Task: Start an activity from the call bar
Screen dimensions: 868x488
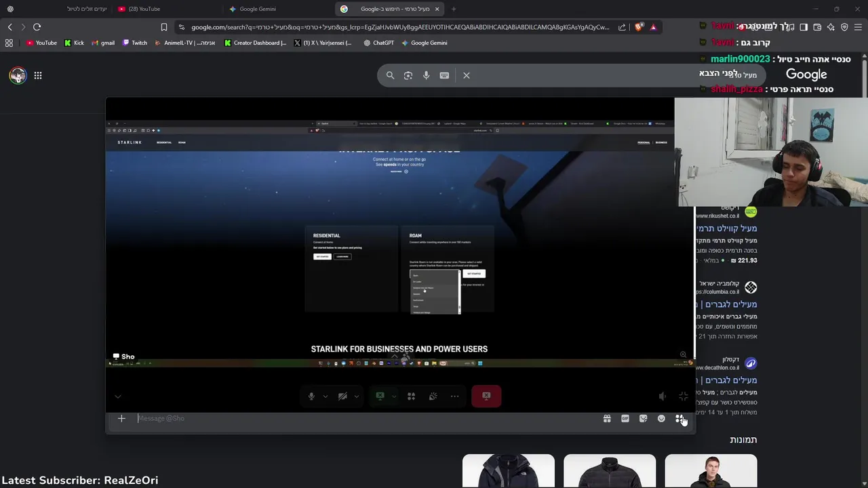Action: click(411, 396)
